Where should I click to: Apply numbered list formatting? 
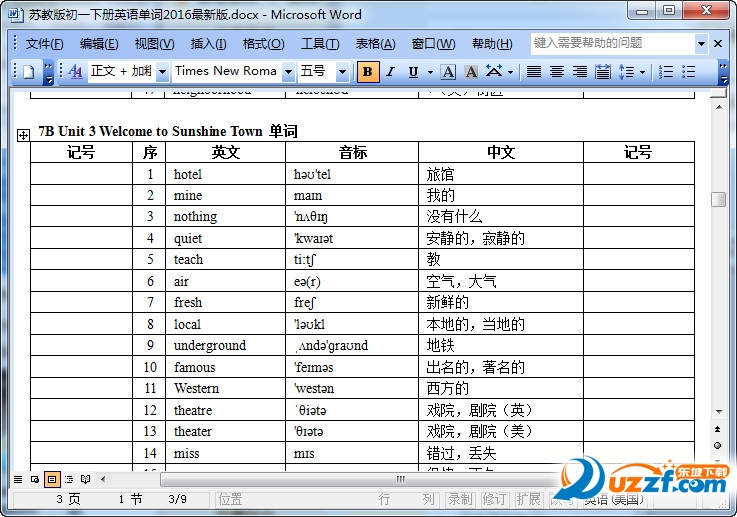click(666, 72)
